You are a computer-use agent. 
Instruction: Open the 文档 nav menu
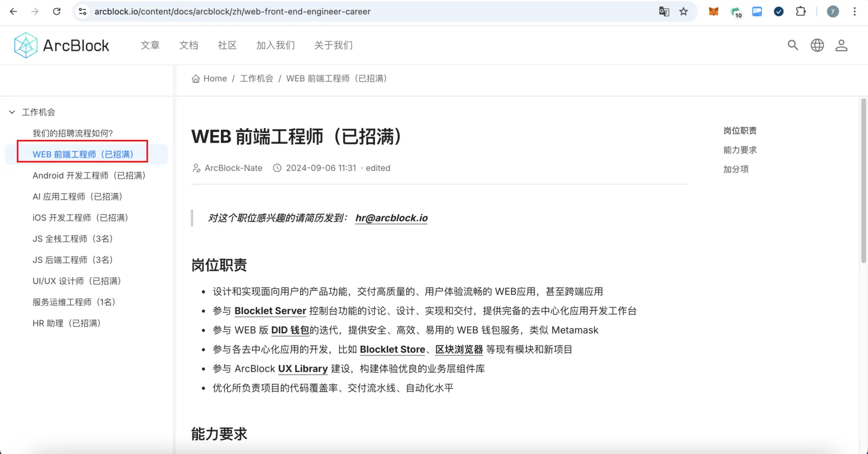[189, 45]
